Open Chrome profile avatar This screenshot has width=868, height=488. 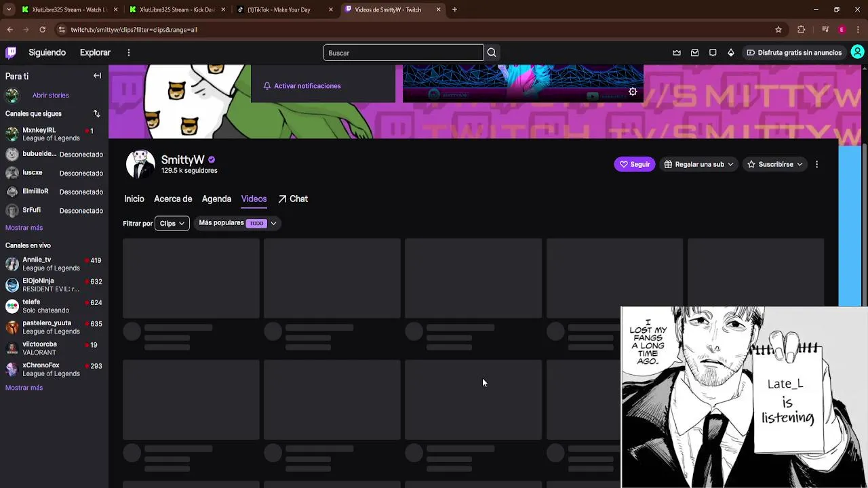tap(842, 30)
